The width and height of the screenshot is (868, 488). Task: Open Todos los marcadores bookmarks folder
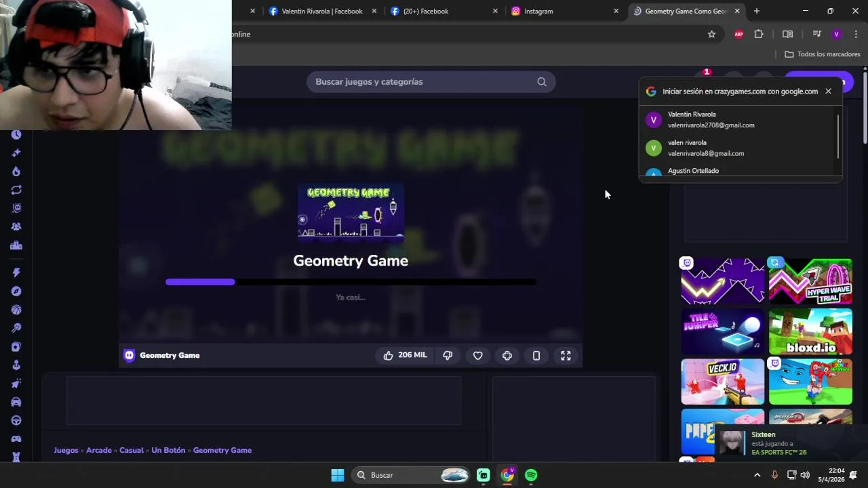pyautogui.click(x=823, y=54)
